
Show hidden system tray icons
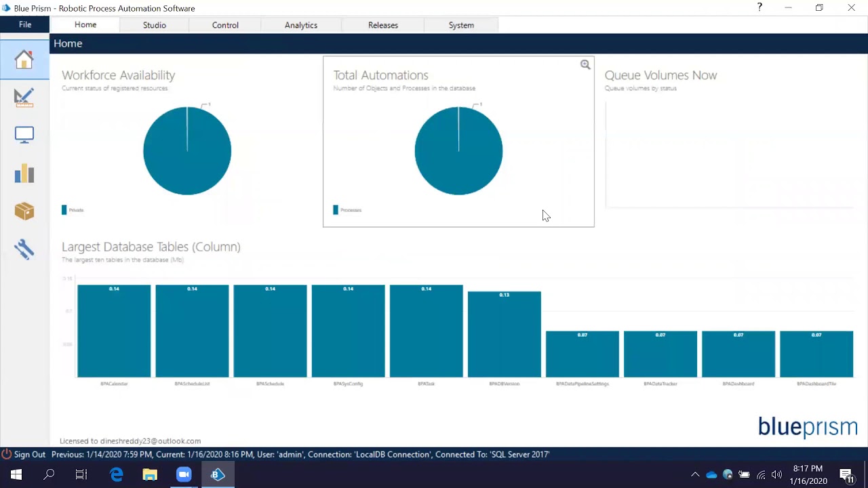tap(695, 475)
